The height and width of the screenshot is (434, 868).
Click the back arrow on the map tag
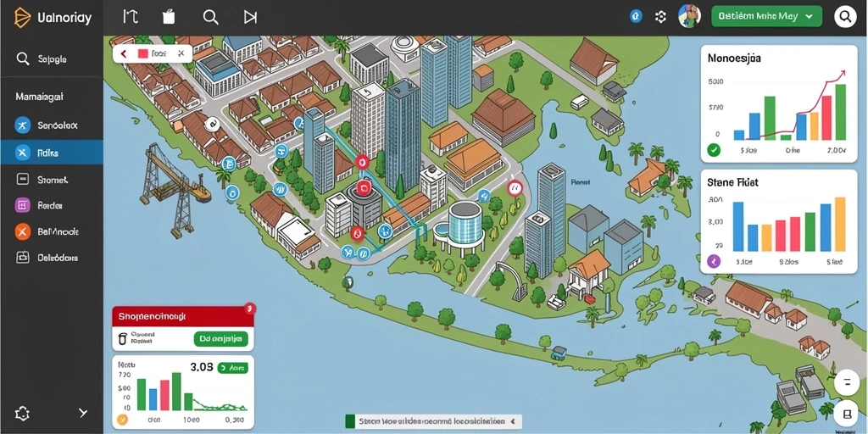pyautogui.click(x=124, y=53)
